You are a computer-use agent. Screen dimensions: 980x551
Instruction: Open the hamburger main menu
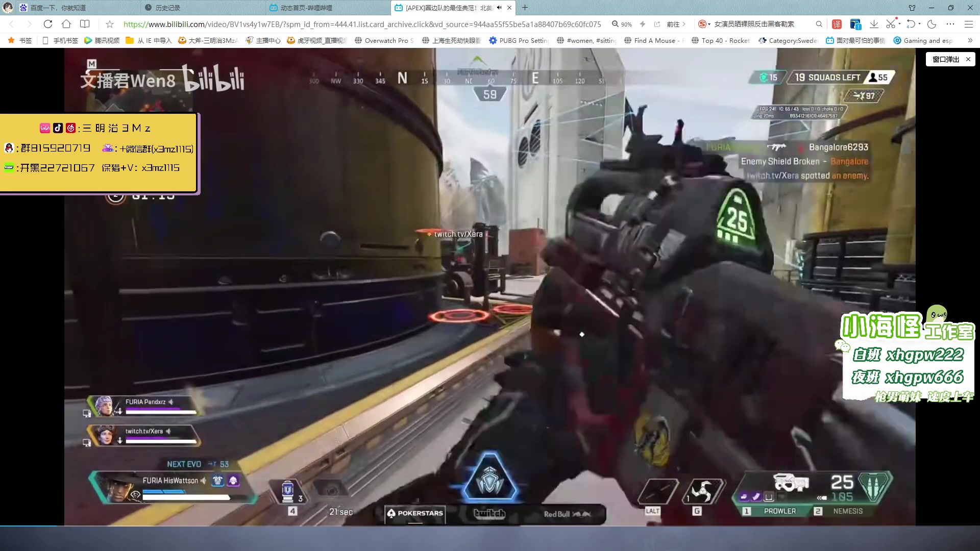[968, 24]
